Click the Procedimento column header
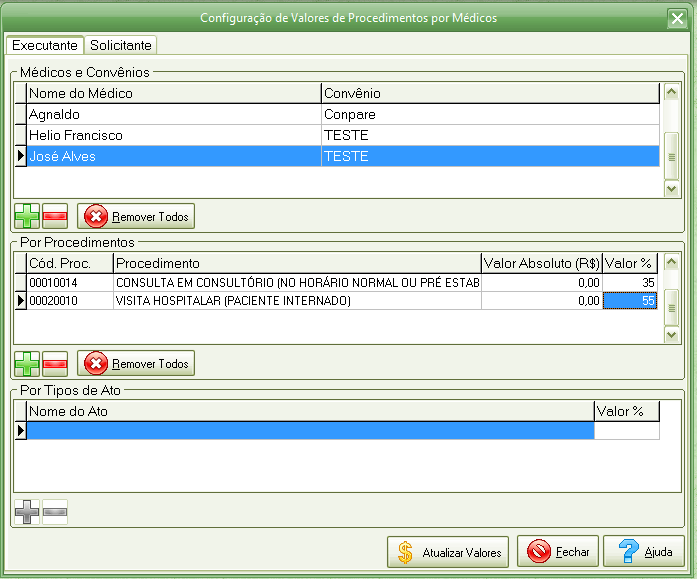The width and height of the screenshot is (697, 579). [297, 263]
